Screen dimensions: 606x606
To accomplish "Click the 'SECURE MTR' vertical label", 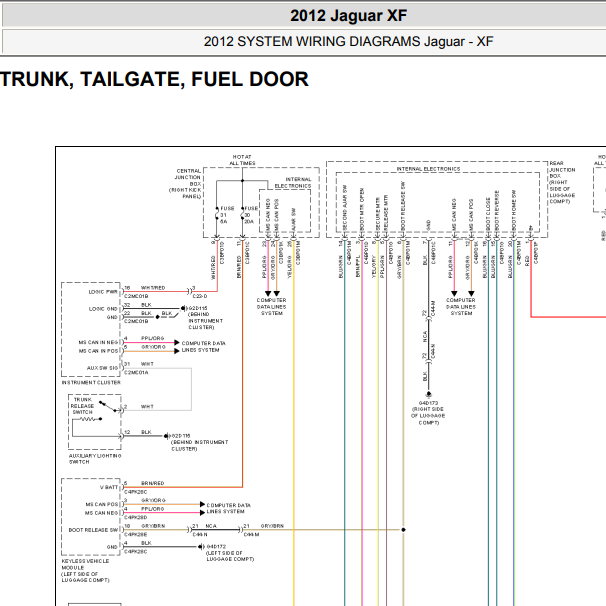I will [x=378, y=214].
